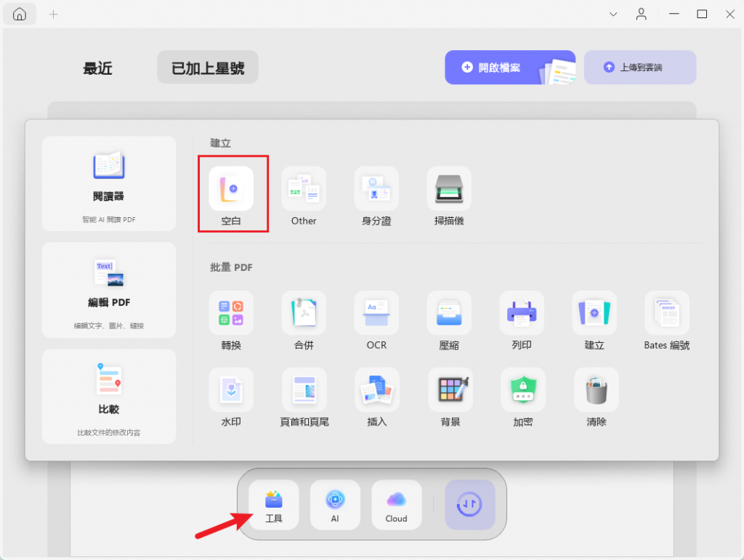Open the 壓縮 compress tool
The width and height of the screenshot is (744, 560).
pos(449,314)
